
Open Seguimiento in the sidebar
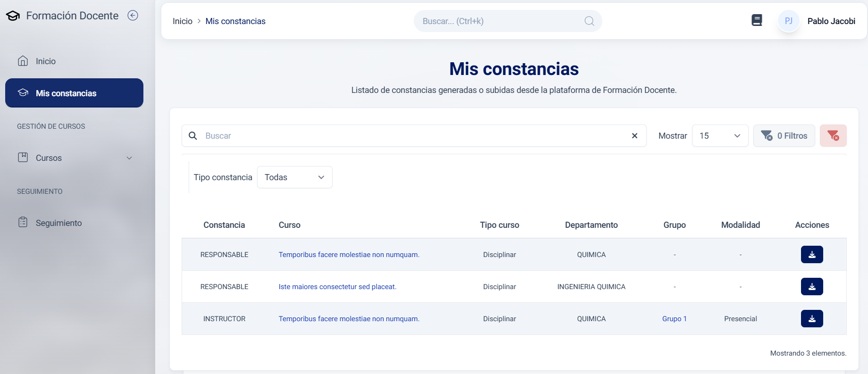pos(58,223)
